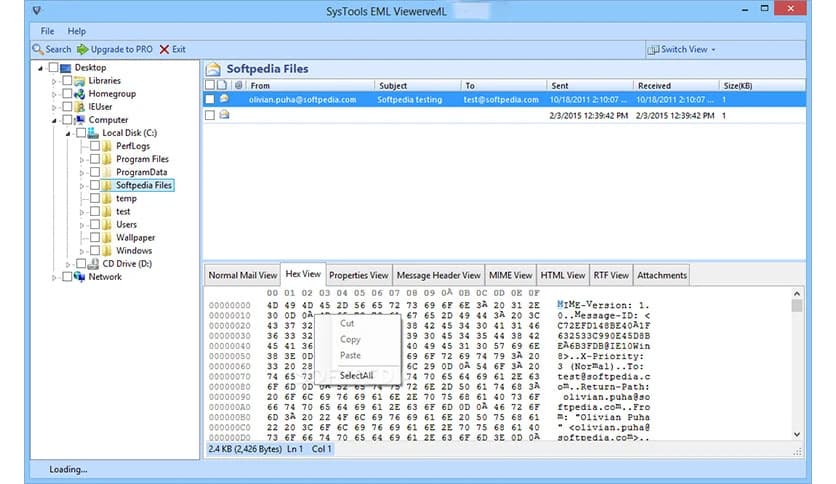Select the ProgramData folder in the tree
836x484 pixels.
pyautogui.click(x=141, y=172)
